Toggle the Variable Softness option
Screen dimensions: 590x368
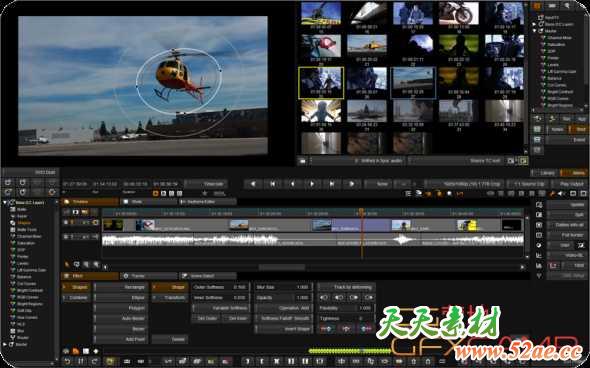click(220, 308)
